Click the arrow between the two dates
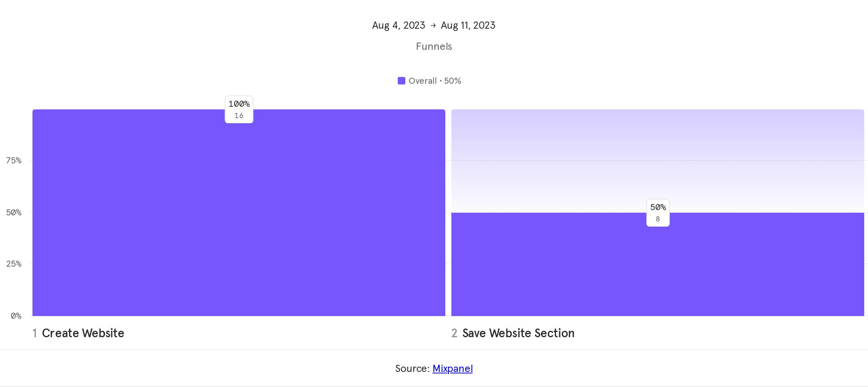Viewport: 868px width, 387px height. coord(433,25)
